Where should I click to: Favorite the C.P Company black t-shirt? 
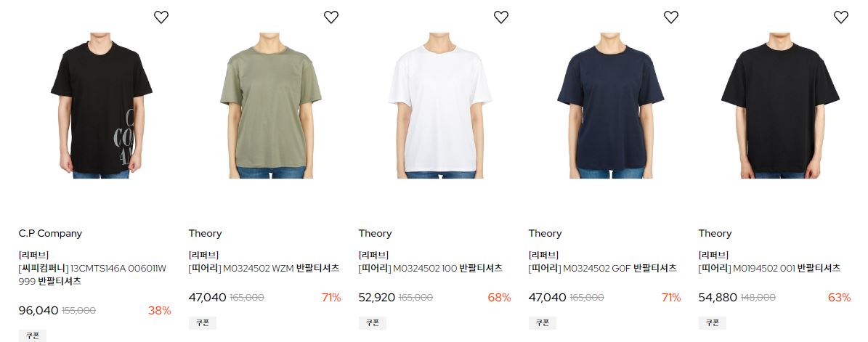click(x=161, y=17)
